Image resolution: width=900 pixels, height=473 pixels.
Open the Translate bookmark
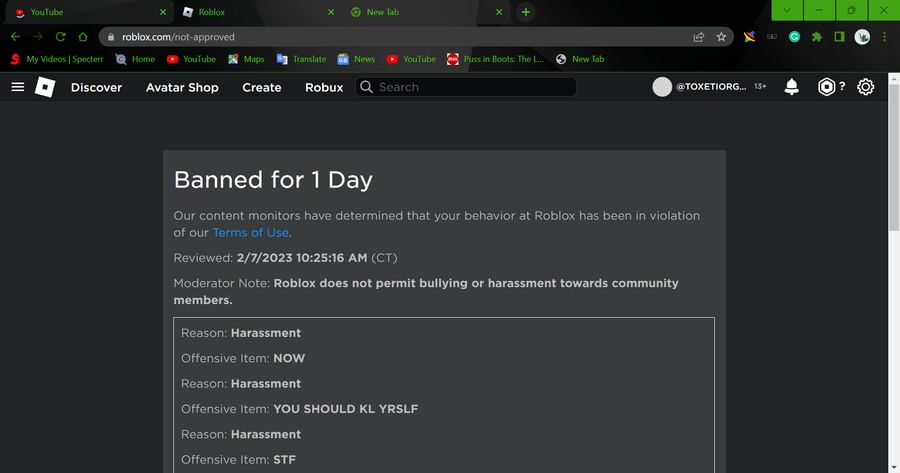(301, 59)
